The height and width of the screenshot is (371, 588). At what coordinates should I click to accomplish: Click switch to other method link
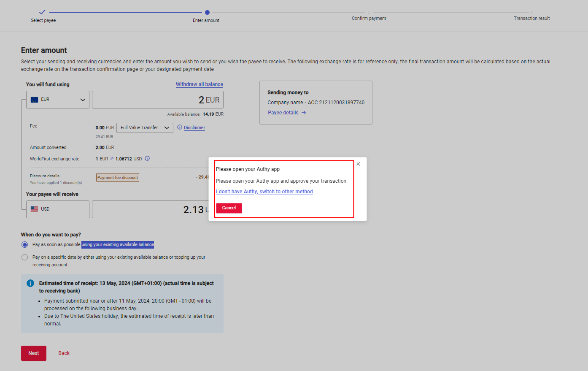tap(264, 192)
